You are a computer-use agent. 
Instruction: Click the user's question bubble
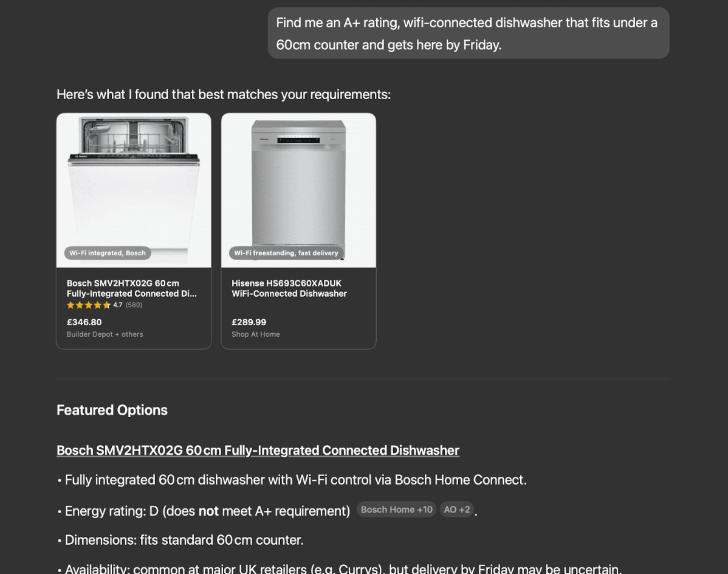point(467,33)
